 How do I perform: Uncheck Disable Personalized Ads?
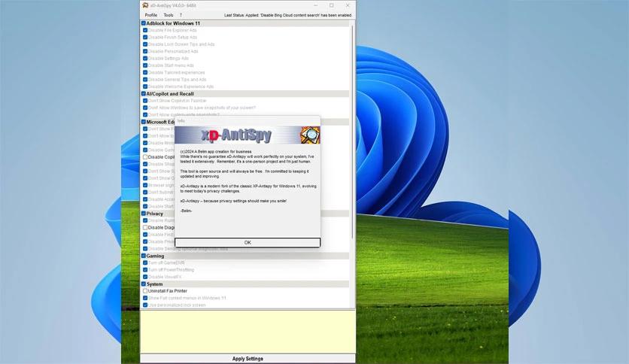[145, 51]
